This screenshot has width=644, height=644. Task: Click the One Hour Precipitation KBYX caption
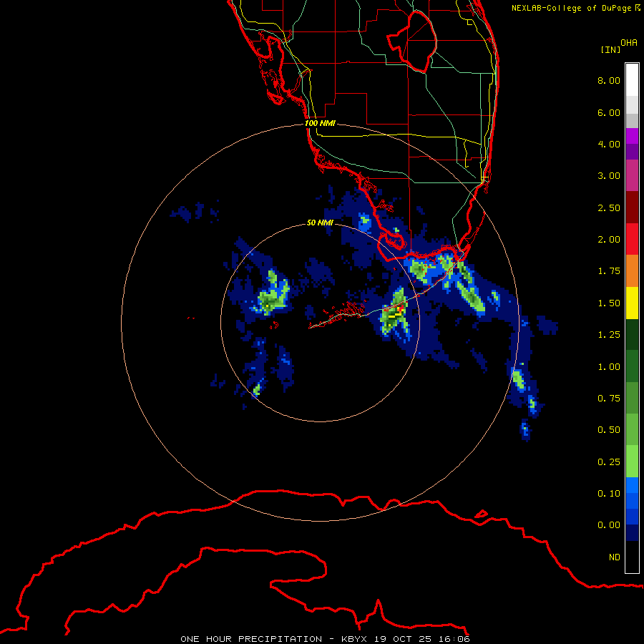click(x=326, y=639)
